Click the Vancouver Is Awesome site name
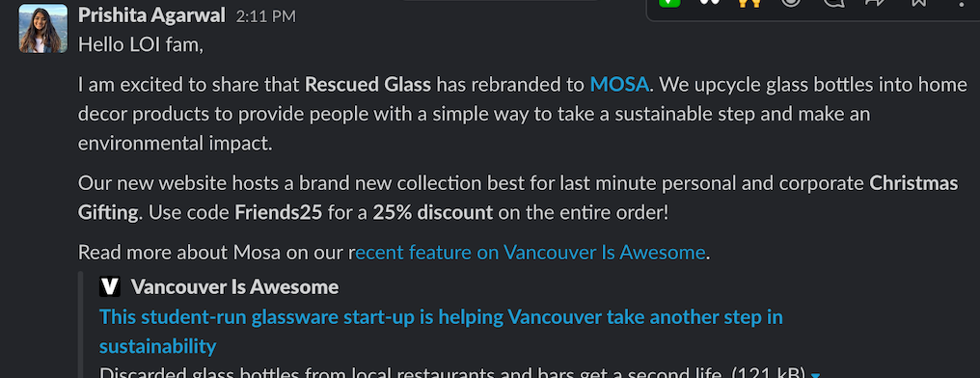The height and width of the screenshot is (378, 980). point(235,287)
